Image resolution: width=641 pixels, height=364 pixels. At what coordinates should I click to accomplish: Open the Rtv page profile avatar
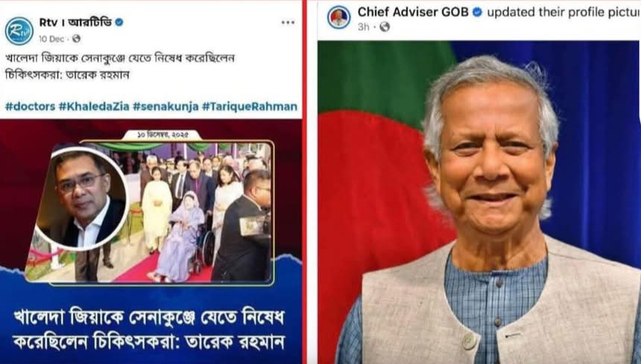coord(19,31)
